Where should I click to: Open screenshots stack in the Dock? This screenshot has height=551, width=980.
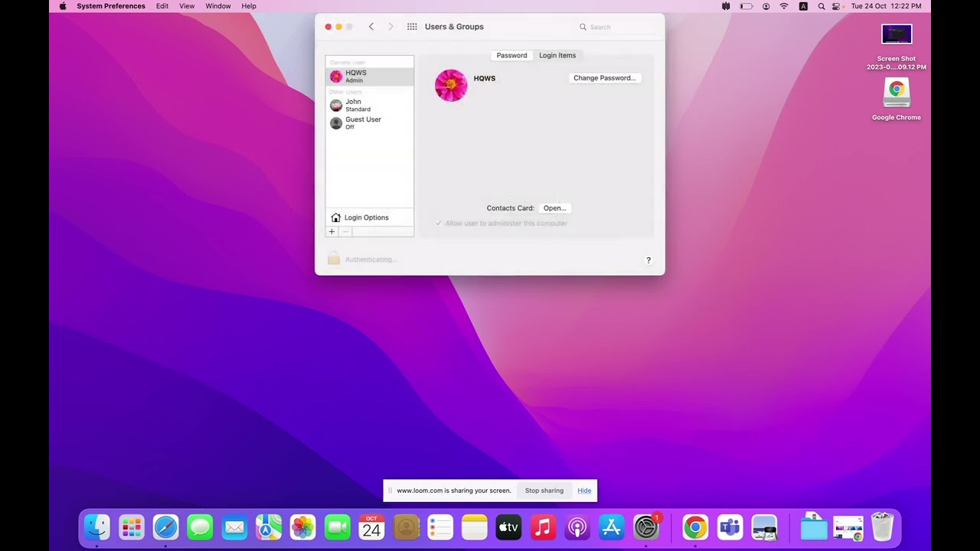click(848, 527)
